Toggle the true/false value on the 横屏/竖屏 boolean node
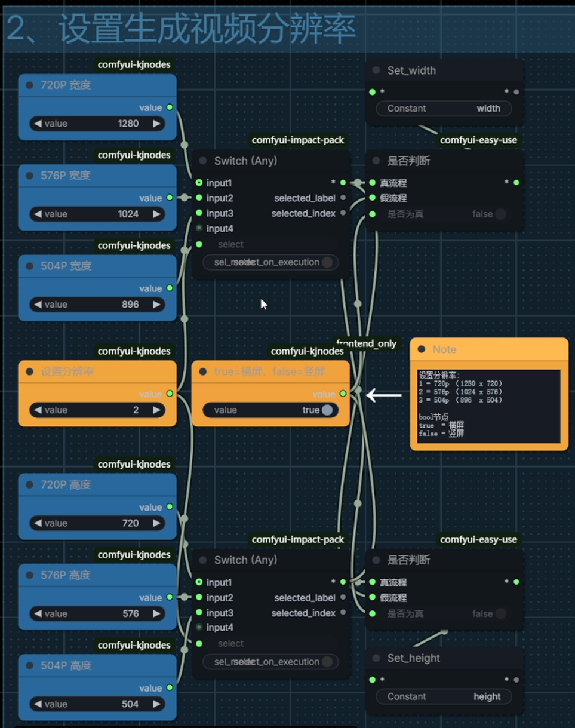The width and height of the screenshot is (575, 728). 327,410
